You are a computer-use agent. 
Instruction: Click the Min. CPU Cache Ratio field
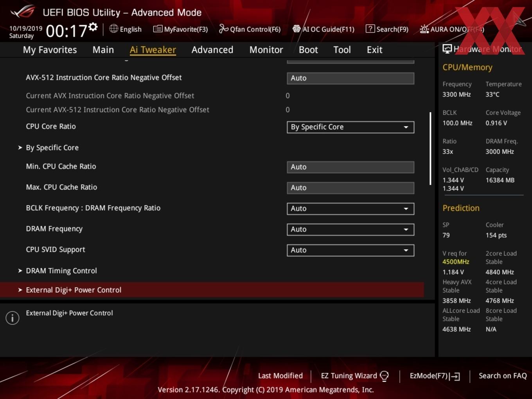(350, 167)
